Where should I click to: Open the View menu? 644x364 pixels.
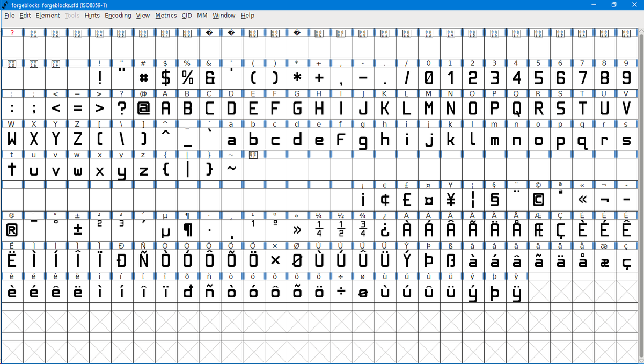click(x=143, y=16)
